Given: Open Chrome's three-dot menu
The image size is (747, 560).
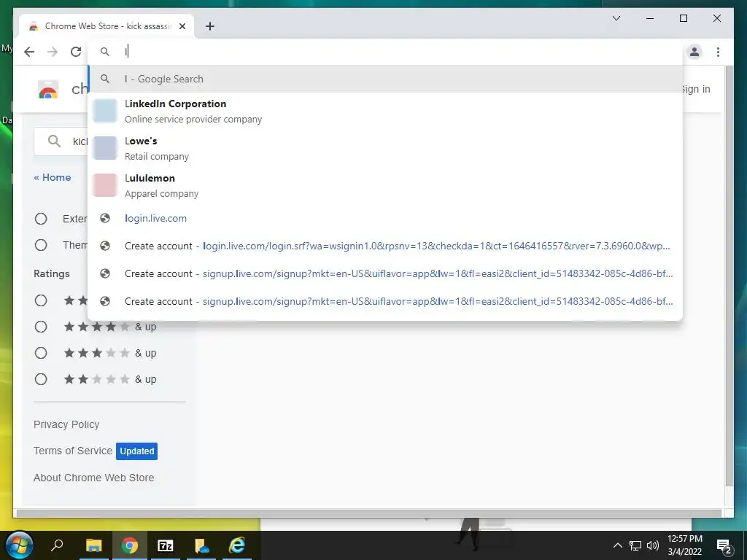Looking at the screenshot, I should [x=718, y=52].
